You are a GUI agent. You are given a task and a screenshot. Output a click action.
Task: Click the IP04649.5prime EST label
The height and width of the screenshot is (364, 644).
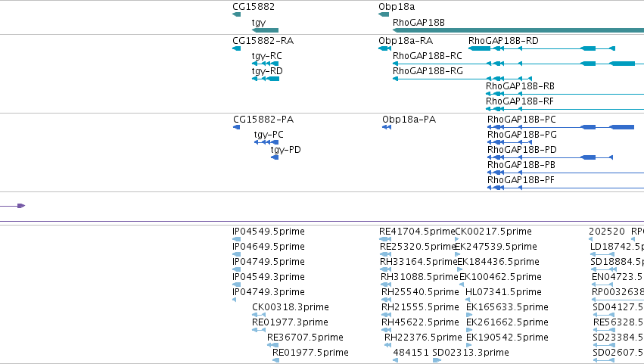[x=269, y=247]
